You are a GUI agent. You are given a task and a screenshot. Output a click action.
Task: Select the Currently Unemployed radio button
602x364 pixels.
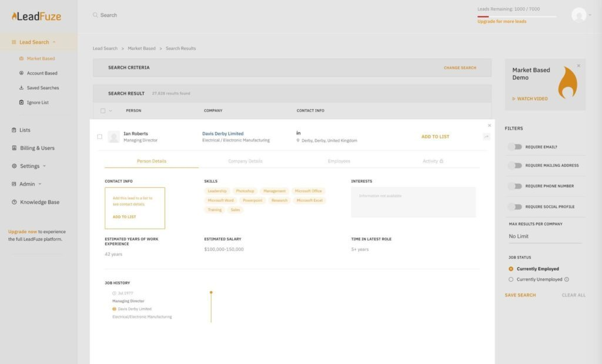tap(511, 279)
